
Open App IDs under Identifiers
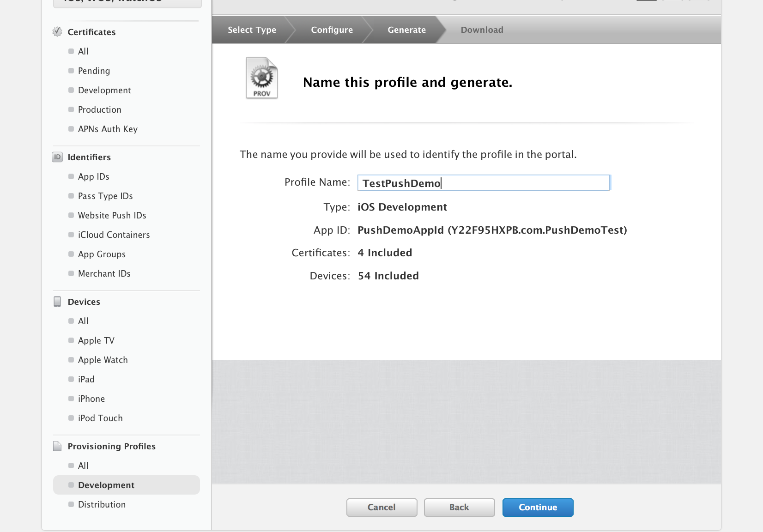coord(93,176)
